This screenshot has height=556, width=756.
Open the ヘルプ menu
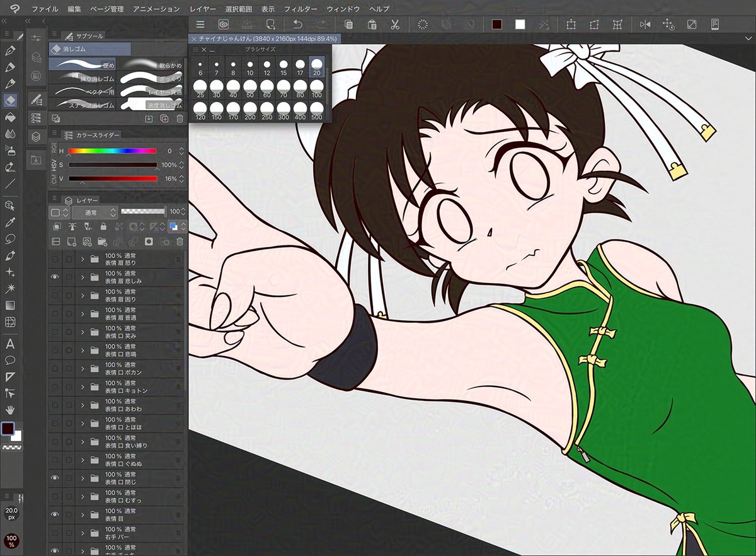380,9
